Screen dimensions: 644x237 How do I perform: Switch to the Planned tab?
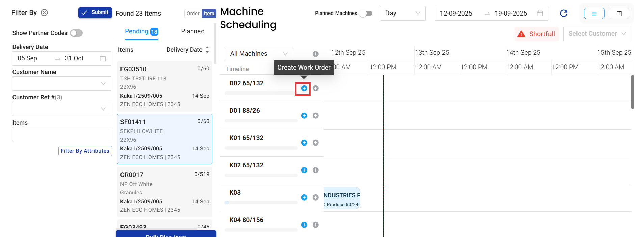pos(192,31)
